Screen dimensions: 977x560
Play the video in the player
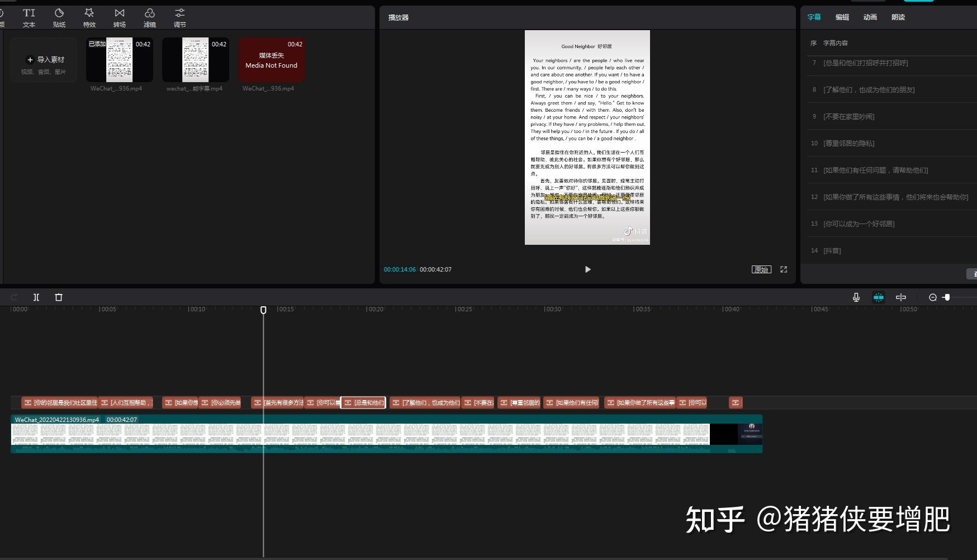point(587,269)
